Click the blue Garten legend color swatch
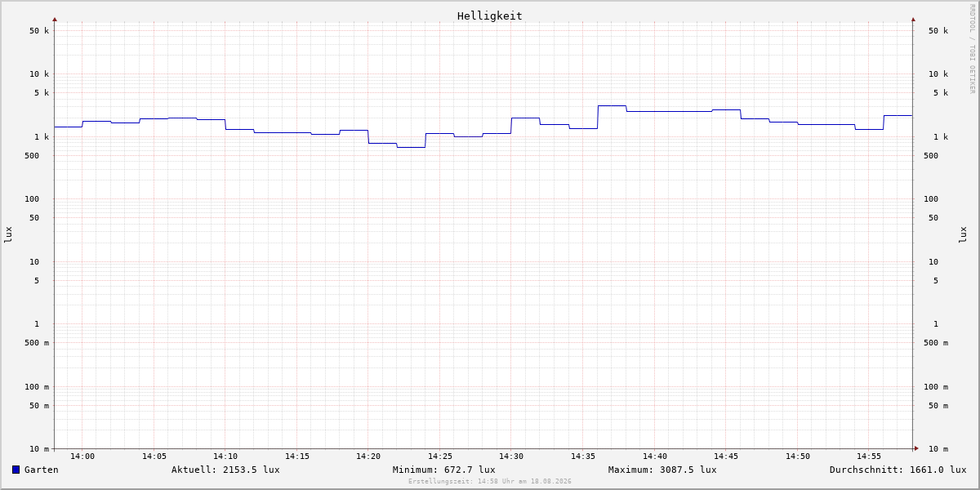 (x=16, y=470)
